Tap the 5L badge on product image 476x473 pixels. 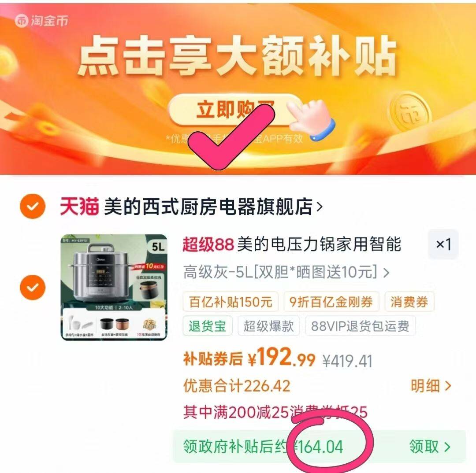[158, 246]
